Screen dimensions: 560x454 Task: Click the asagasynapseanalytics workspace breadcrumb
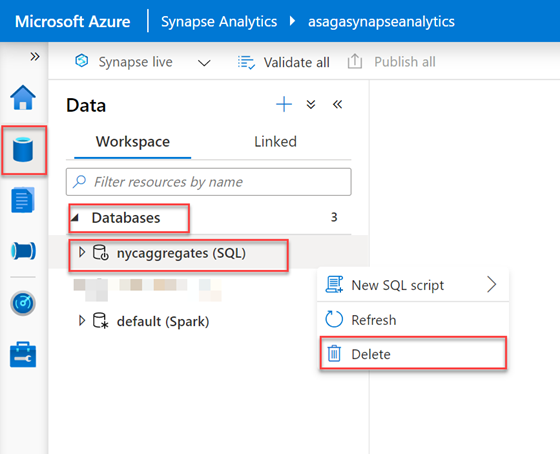coord(381,21)
